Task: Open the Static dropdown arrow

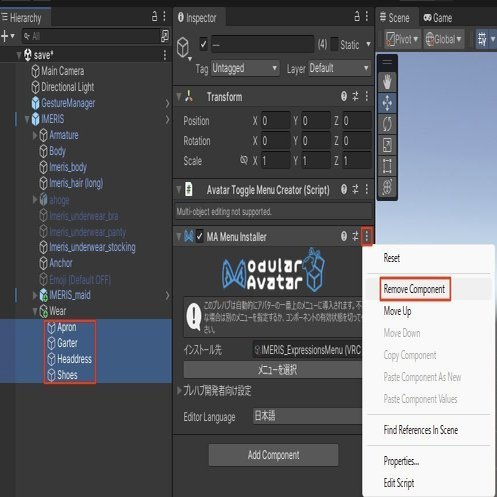Action: point(368,44)
